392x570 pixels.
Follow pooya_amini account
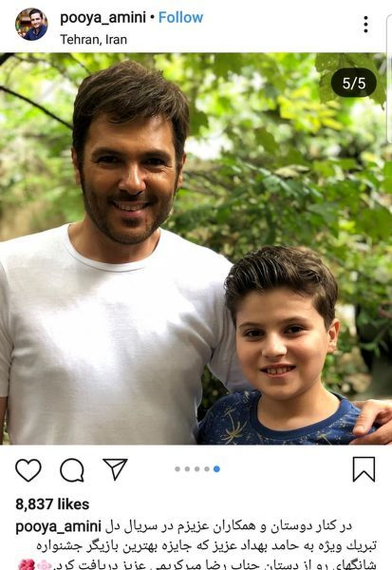click(x=181, y=17)
